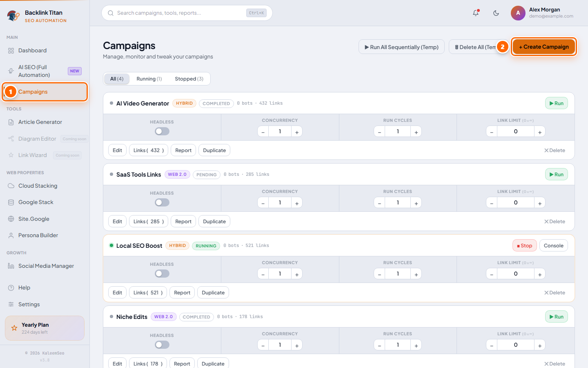588x368 pixels.
Task: Open Settings from the sidebar
Action: (x=45, y=305)
